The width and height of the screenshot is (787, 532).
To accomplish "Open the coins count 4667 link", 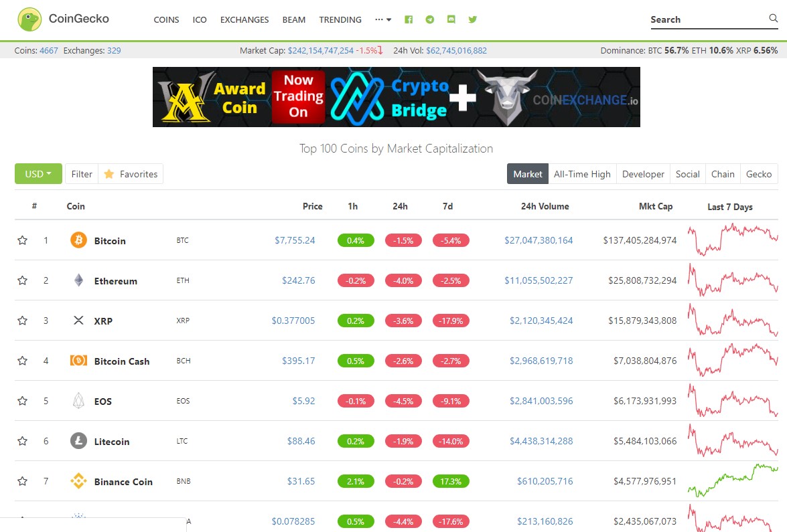I will tap(49, 51).
